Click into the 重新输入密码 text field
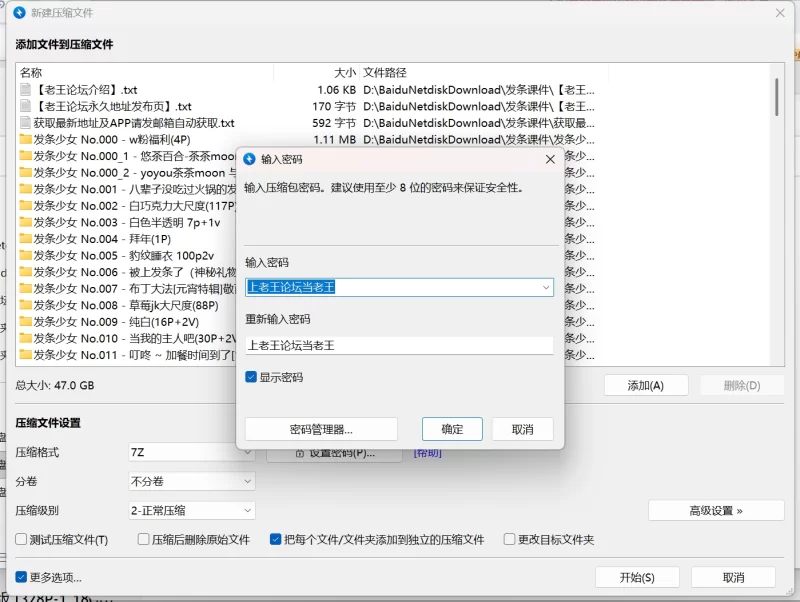 (399, 345)
